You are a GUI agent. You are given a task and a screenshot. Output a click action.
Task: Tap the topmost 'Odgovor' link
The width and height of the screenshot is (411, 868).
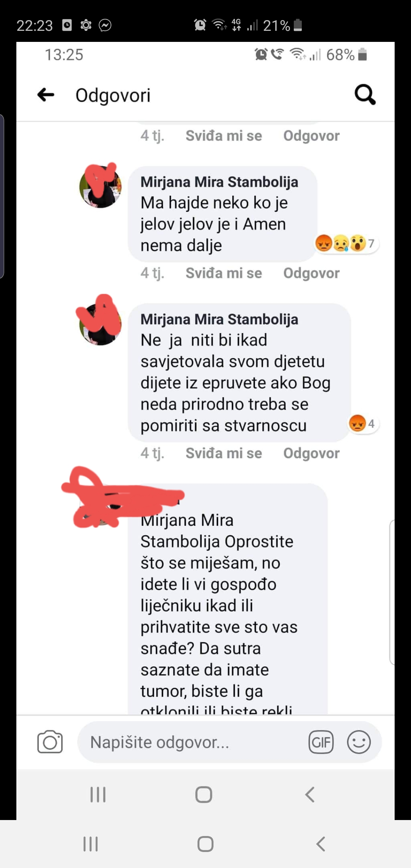pyautogui.click(x=311, y=136)
